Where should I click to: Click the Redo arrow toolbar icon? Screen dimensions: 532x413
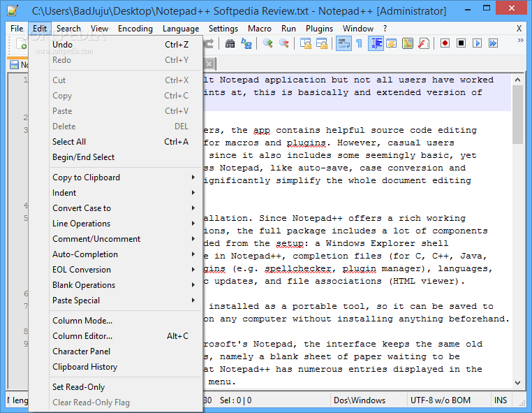[209, 43]
